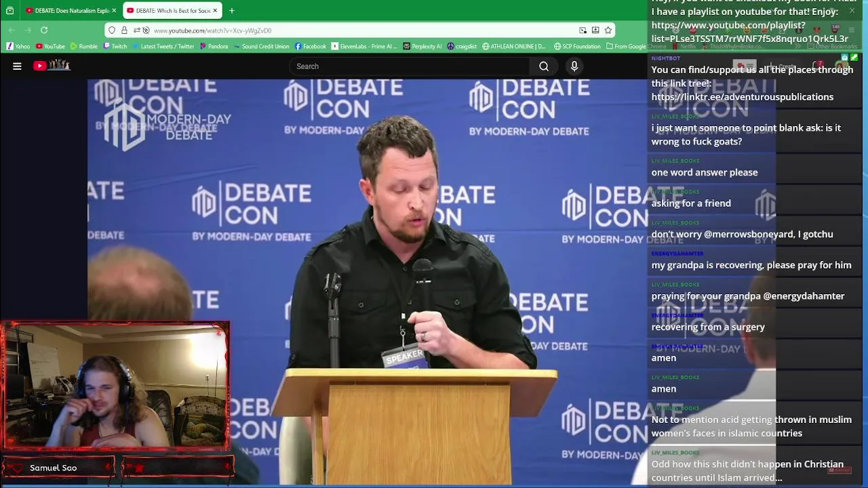Screen dimensions: 868x488
Task: Click the youtube.com URL in the address bar
Action: (212, 30)
